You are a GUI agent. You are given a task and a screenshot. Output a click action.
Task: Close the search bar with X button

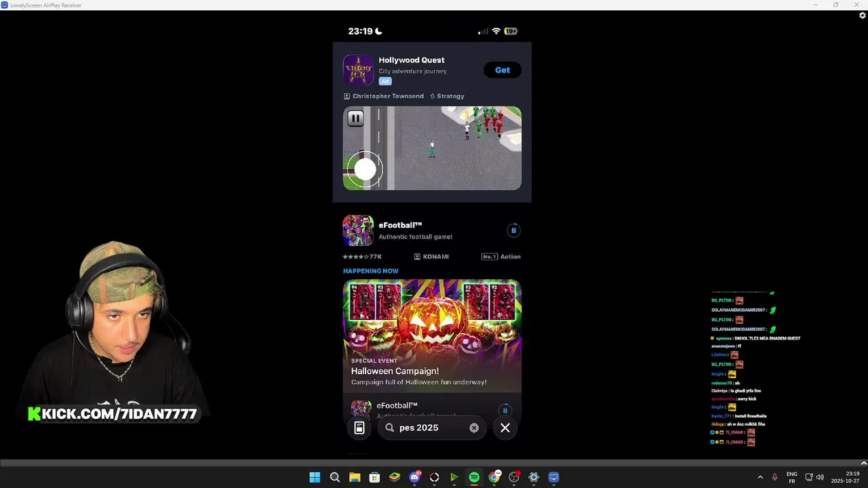[x=505, y=428]
